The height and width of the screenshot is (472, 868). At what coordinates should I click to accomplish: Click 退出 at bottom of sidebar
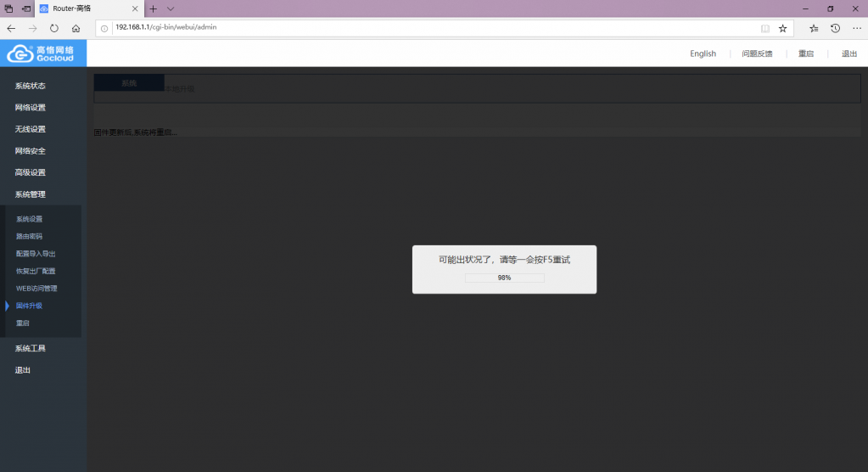[x=23, y=370]
